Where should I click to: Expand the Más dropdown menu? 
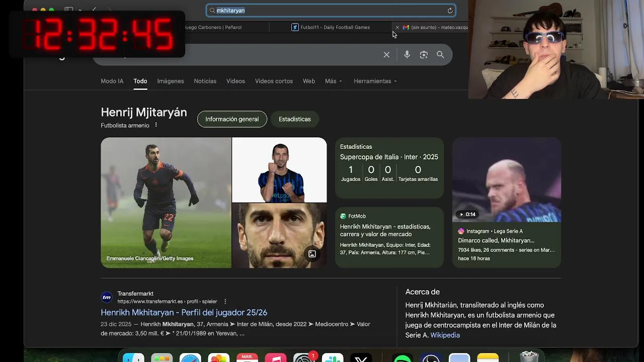click(334, 81)
